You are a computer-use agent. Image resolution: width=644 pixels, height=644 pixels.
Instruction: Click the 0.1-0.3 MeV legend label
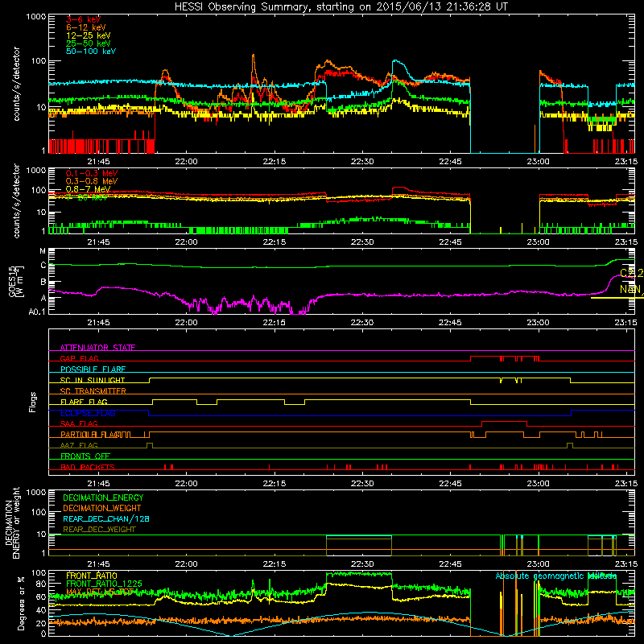point(92,173)
